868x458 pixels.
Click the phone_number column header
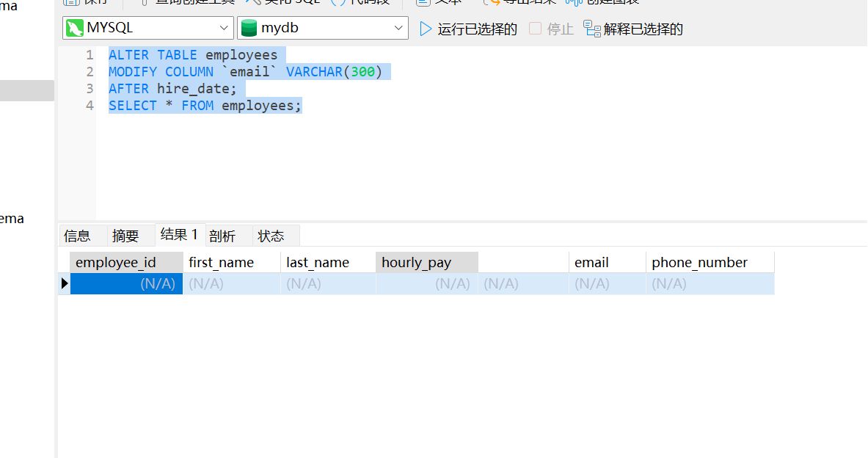coord(699,263)
